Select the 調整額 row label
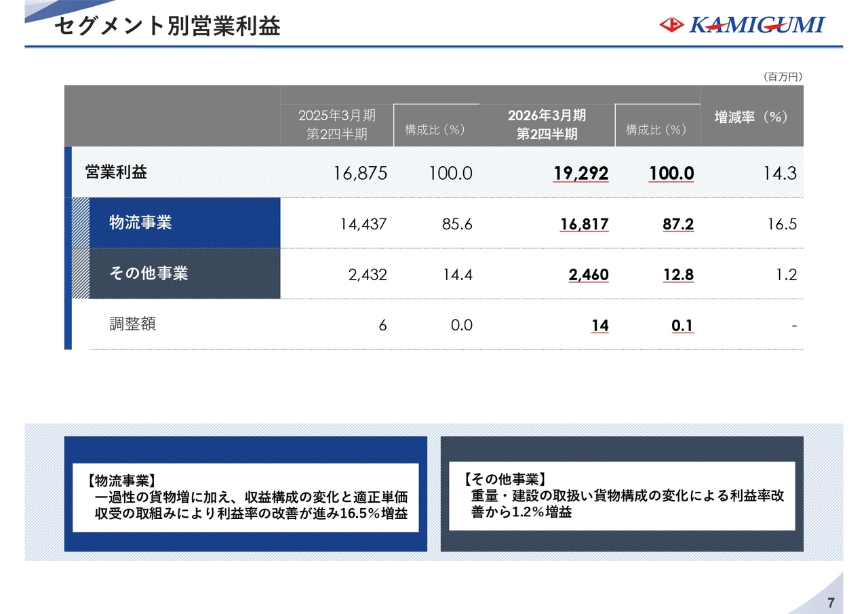The image size is (868, 614). point(133,324)
